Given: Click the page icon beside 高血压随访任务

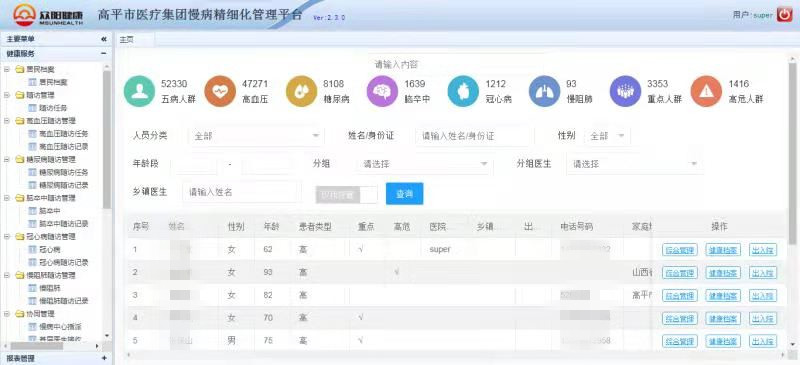Looking at the screenshot, I should tap(33, 134).
